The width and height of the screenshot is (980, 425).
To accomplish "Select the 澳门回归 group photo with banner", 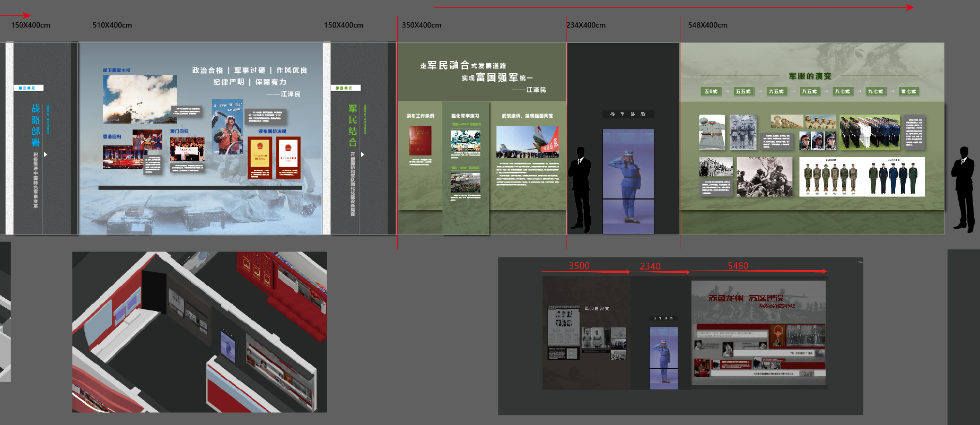I will (187, 149).
